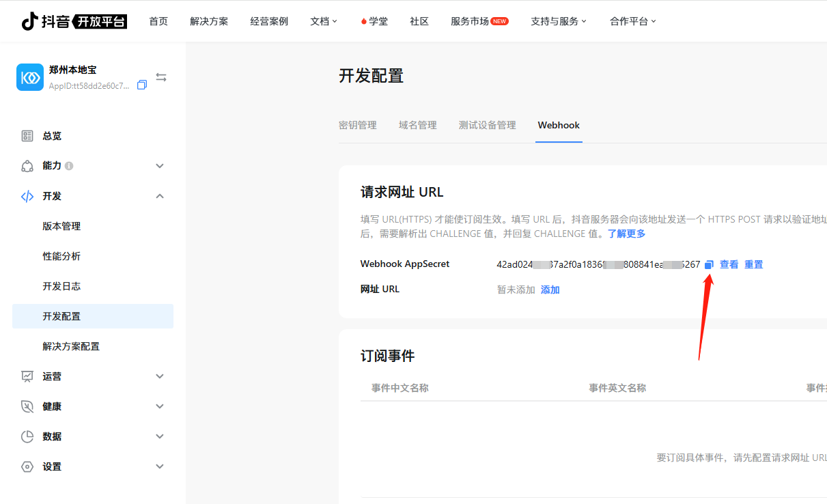
Task: Click the 郑州本地宝 app avatar icon
Action: 30,77
